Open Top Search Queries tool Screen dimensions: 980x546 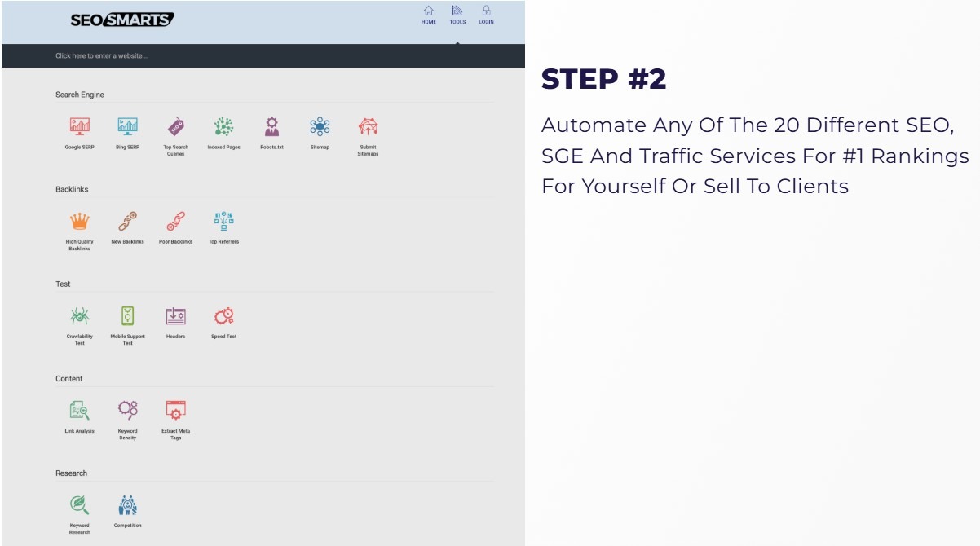(x=175, y=126)
